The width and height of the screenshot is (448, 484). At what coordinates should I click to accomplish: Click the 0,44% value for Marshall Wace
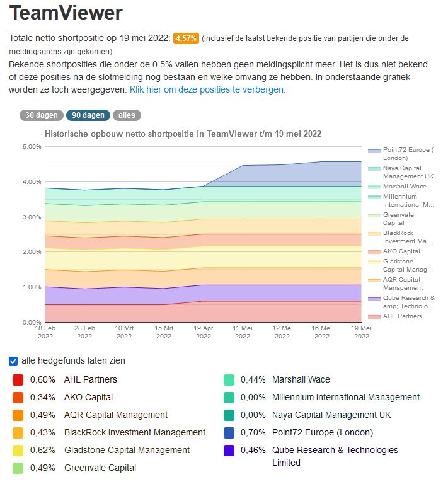pyautogui.click(x=253, y=379)
